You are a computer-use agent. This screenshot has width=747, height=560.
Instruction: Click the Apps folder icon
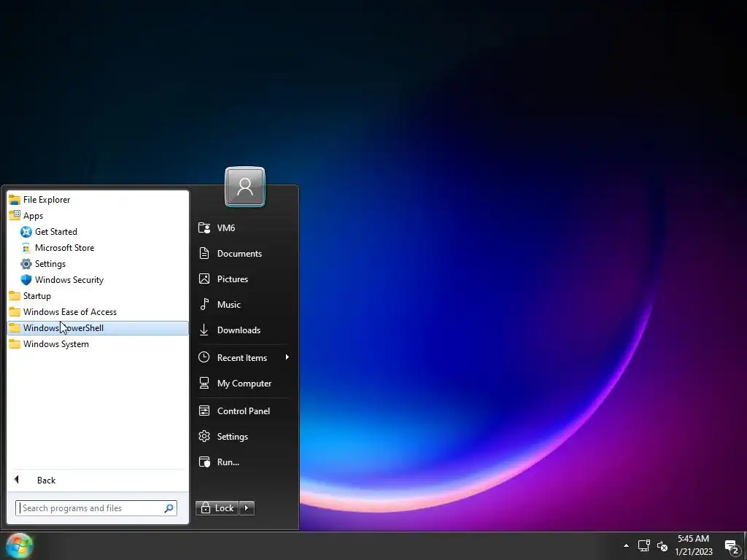(x=15, y=215)
